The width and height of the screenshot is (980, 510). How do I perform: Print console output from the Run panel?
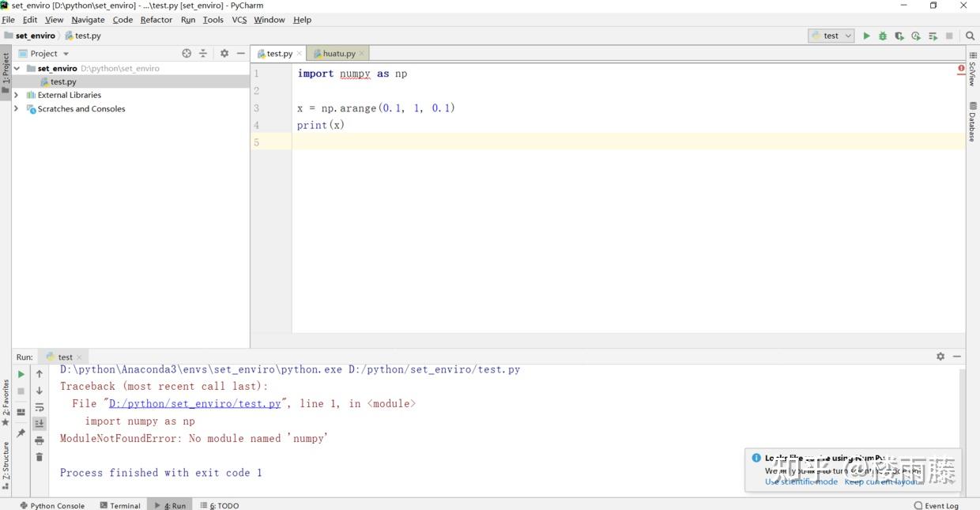[x=39, y=440]
